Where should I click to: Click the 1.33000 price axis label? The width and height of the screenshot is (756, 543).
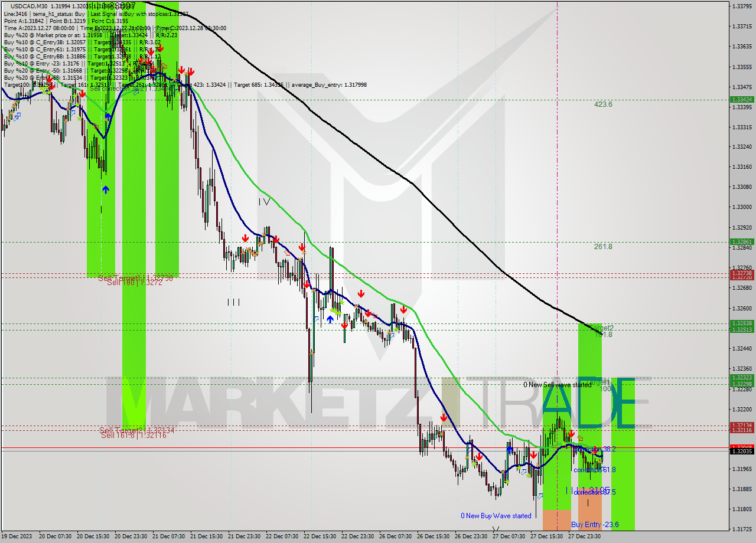[742, 207]
